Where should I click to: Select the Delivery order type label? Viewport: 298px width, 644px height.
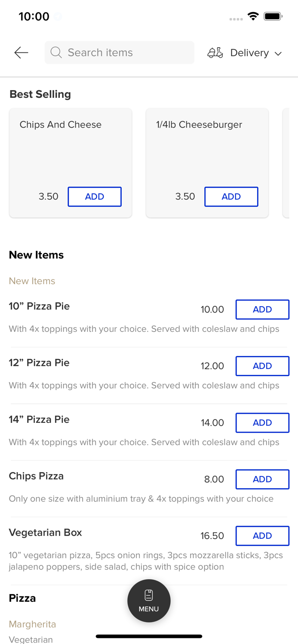pyautogui.click(x=249, y=53)
